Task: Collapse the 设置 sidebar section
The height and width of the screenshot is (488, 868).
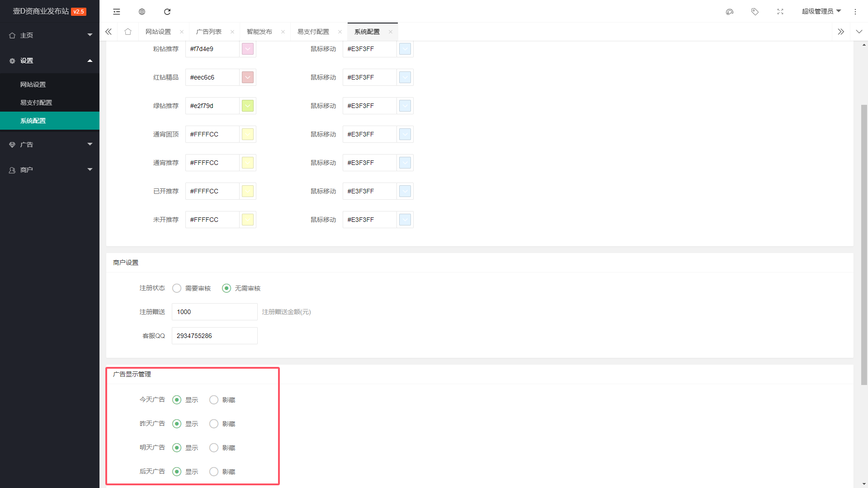Action: coord(50,61)
